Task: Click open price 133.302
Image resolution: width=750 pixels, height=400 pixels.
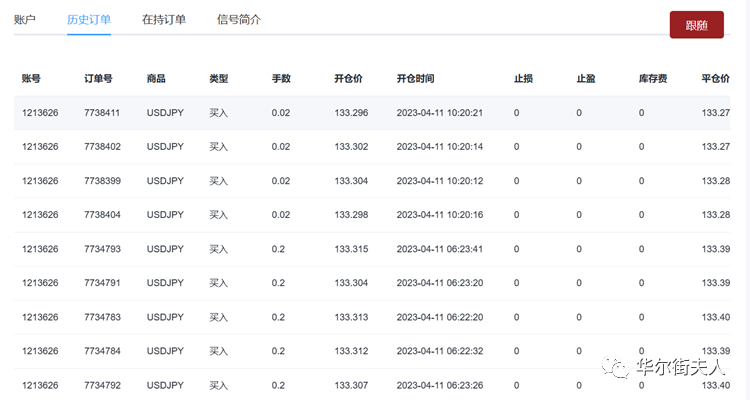Action: coord(351,147)
